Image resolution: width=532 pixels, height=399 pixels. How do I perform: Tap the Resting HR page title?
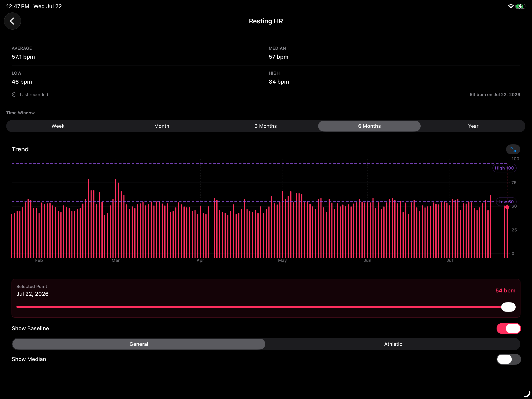[x=266, y=21]
